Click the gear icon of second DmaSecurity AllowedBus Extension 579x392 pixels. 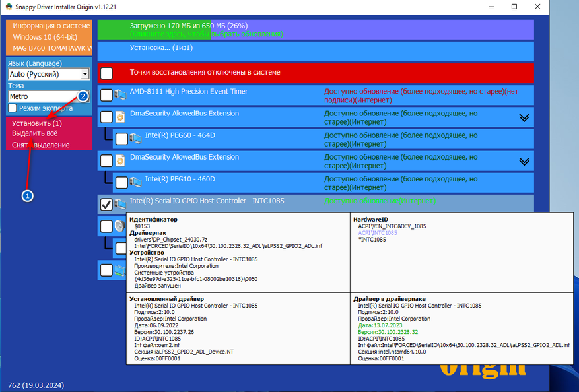pos(120,160)
